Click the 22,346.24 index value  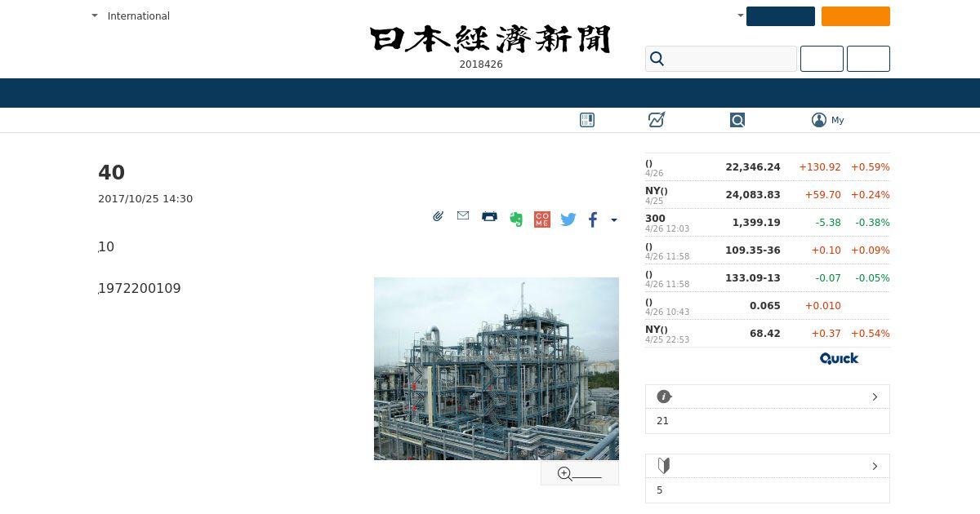[753, 166]
